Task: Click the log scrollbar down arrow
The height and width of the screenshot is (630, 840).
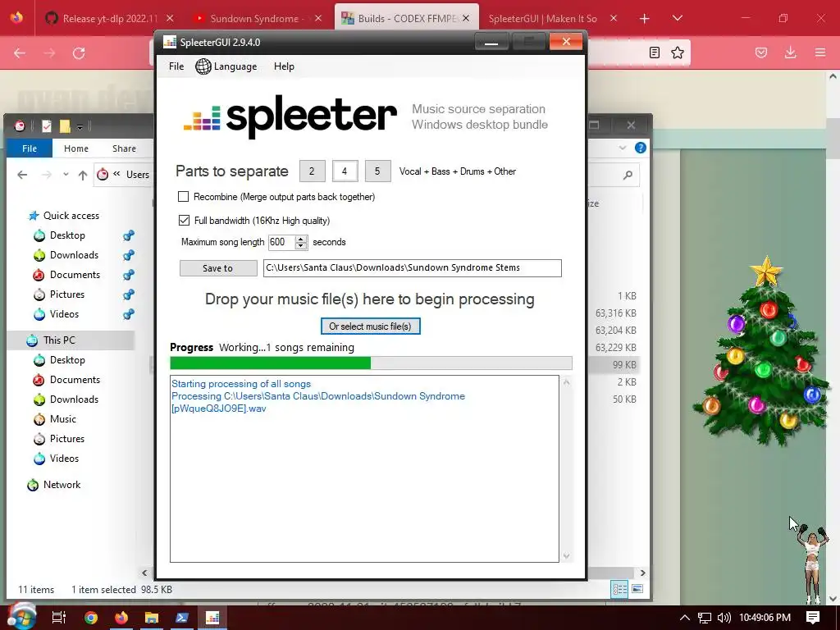Action: [566, 556]
